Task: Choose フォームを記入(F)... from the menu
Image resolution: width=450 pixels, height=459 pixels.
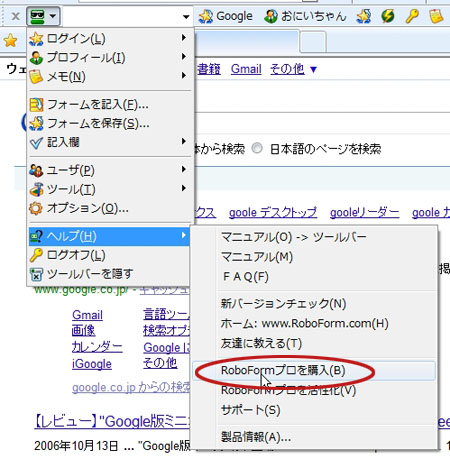Action: point(109,105)
